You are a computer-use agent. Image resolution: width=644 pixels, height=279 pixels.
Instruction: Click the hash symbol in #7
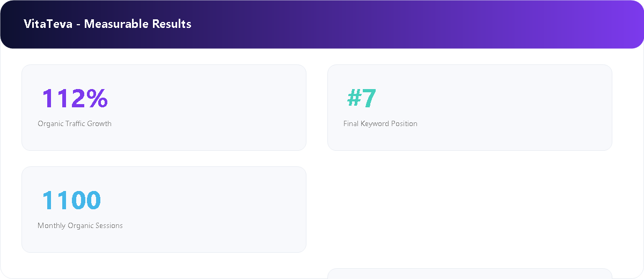click(355, 98)
